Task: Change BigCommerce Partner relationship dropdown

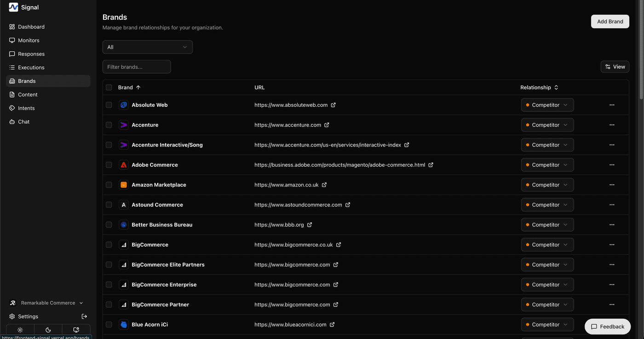Action: [547, 304]
